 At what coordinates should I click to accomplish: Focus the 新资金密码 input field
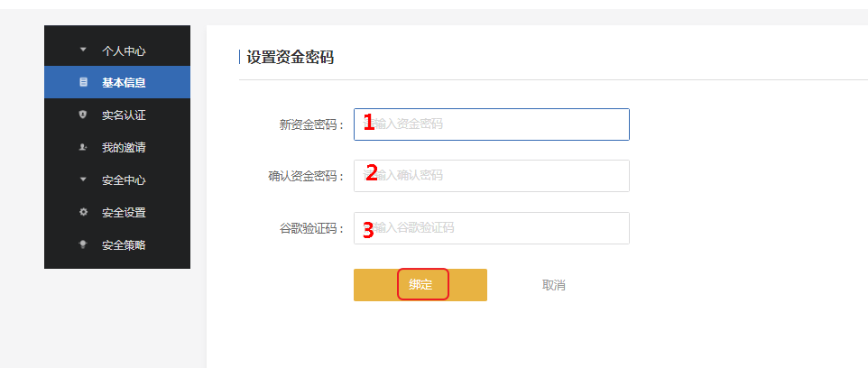(x=492, y=124)
